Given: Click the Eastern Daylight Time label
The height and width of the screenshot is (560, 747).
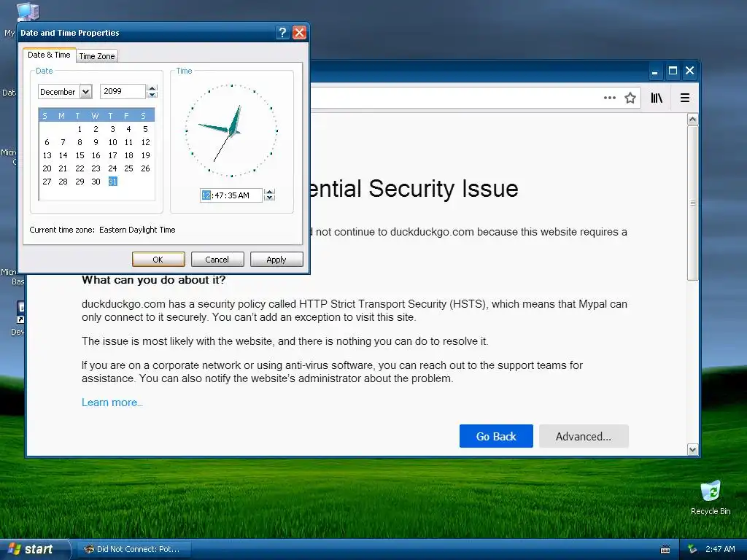Looking at the screenshot, I should click(x=137, y=230).
